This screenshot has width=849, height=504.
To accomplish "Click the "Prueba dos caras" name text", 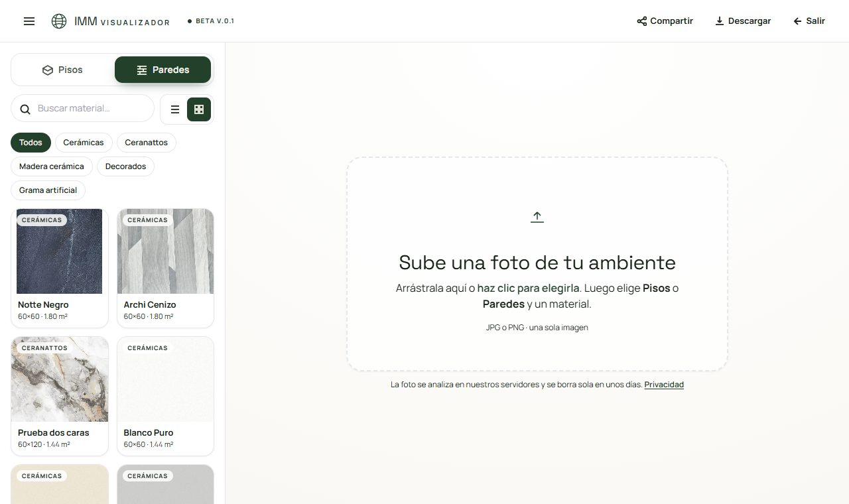I will coord(54,433).
